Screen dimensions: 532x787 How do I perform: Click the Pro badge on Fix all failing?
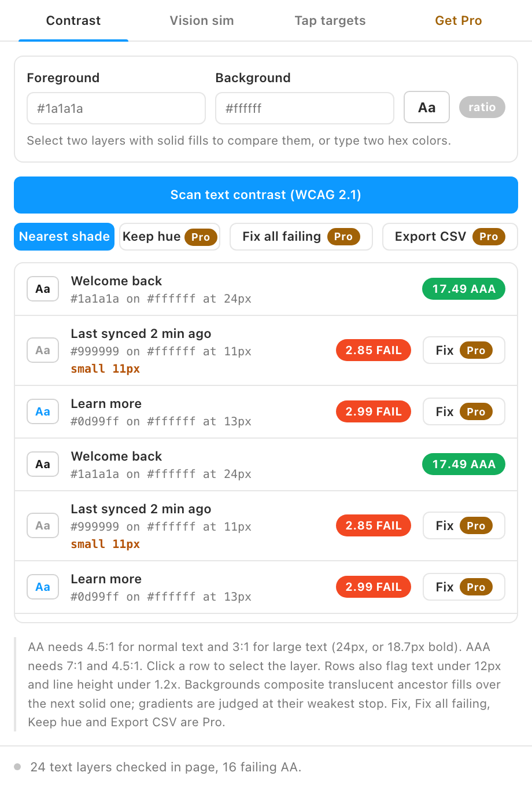[343, 237]
